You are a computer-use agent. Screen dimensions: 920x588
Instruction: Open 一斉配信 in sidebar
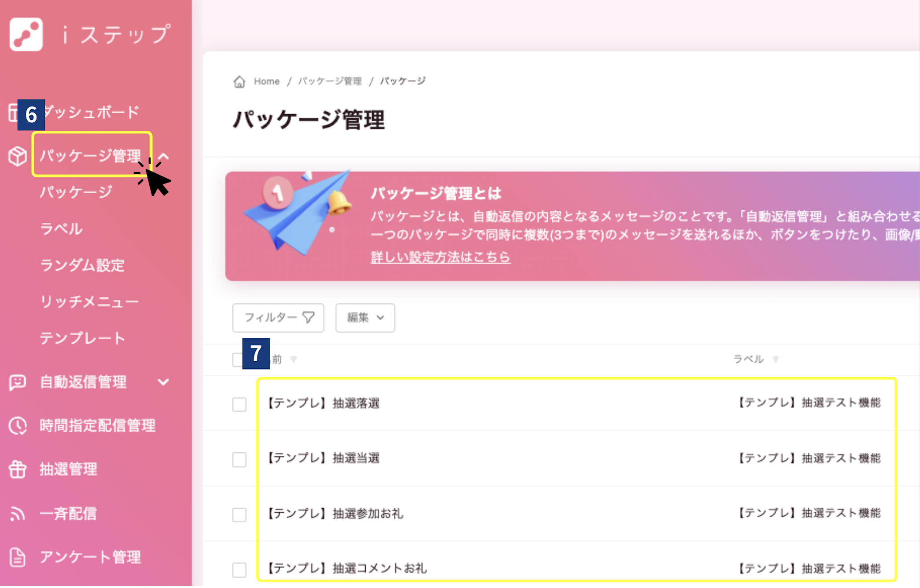tap(68, 514)
